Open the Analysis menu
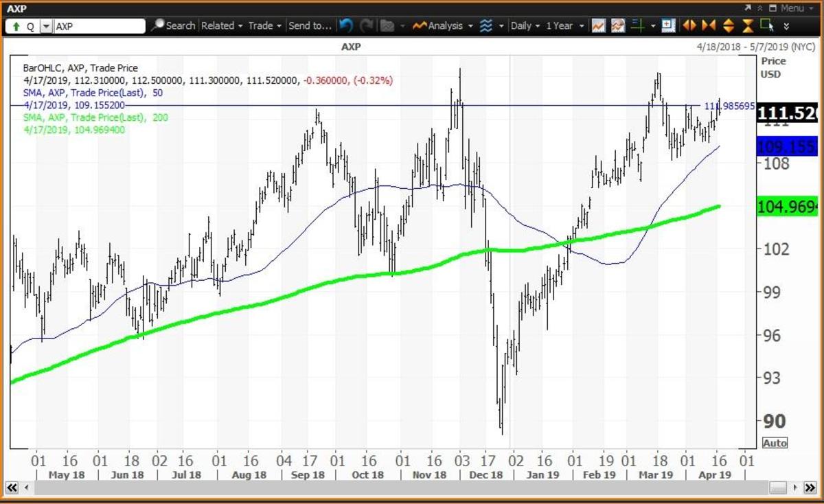Screen dimensions: 824x504 [442, 25]
